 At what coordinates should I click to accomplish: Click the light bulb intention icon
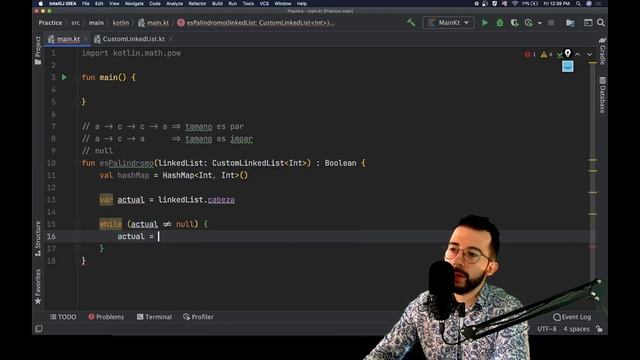pos(568,53)
